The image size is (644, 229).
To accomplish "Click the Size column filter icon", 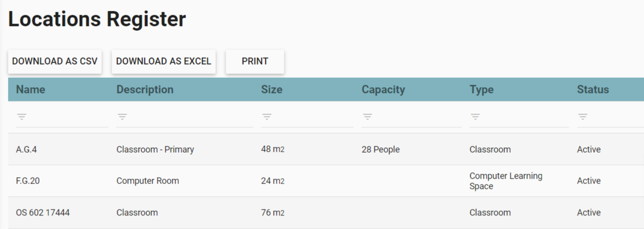I will (267, 116).
